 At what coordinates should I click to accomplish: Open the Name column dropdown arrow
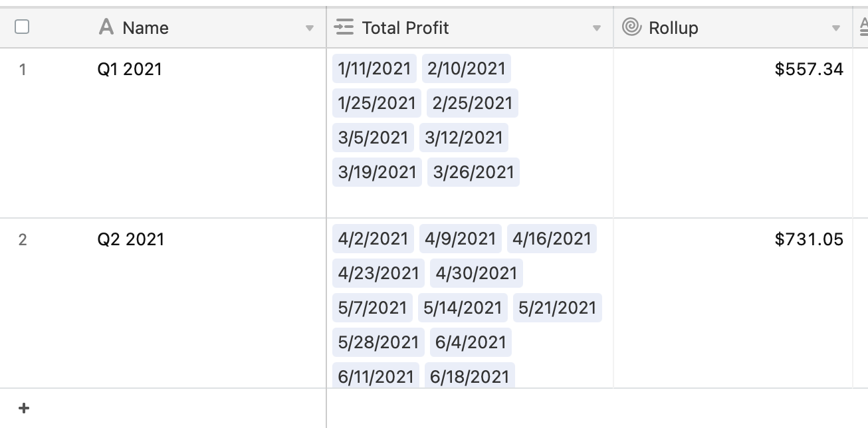coord(309,29)
